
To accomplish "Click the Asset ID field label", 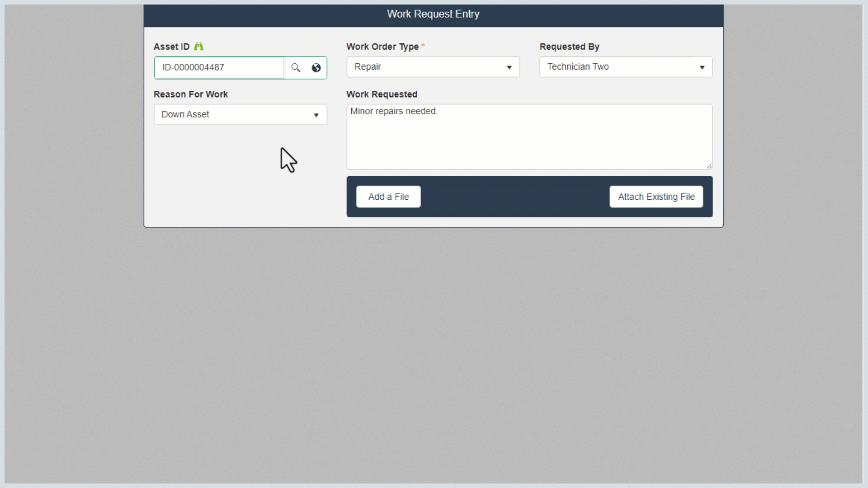I will click(x=172, y=47).
